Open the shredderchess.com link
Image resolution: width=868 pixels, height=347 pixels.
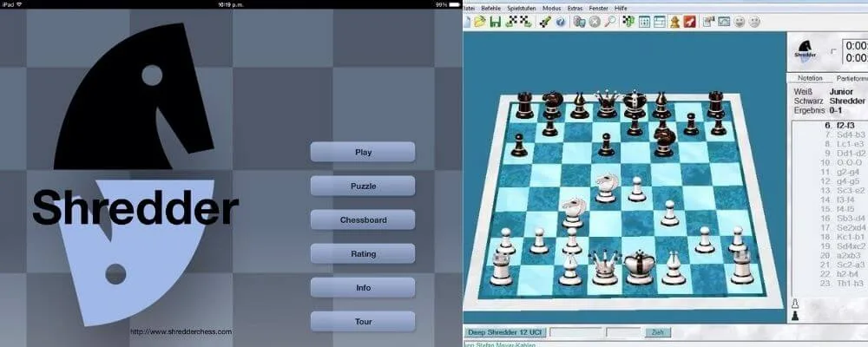[x=181, y=332]
